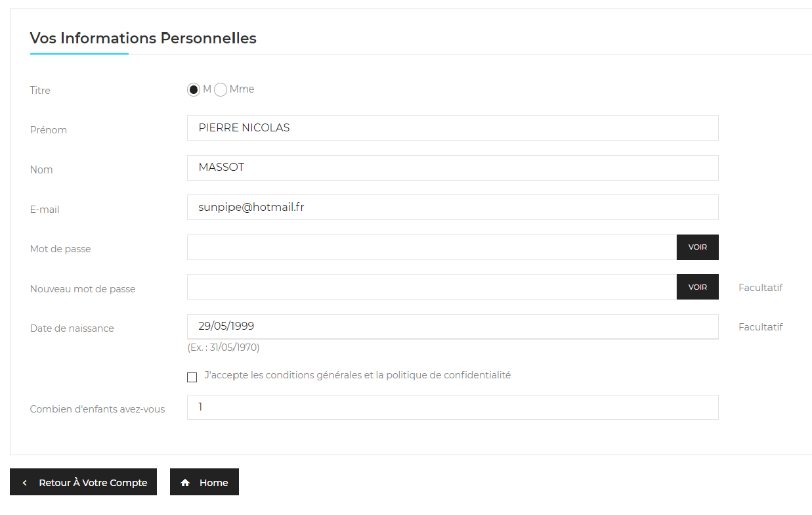The height and width of the screenshot is (515, 812).
Task: Click the house icon on Home button
Action: 185,483
